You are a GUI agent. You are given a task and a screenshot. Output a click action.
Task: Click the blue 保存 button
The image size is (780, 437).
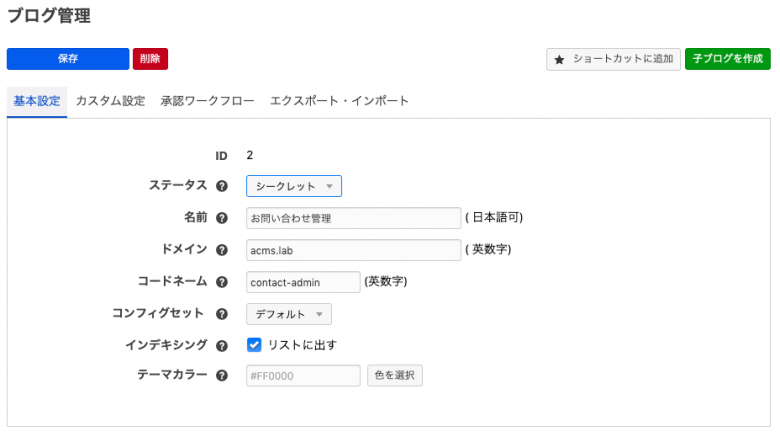68,59
